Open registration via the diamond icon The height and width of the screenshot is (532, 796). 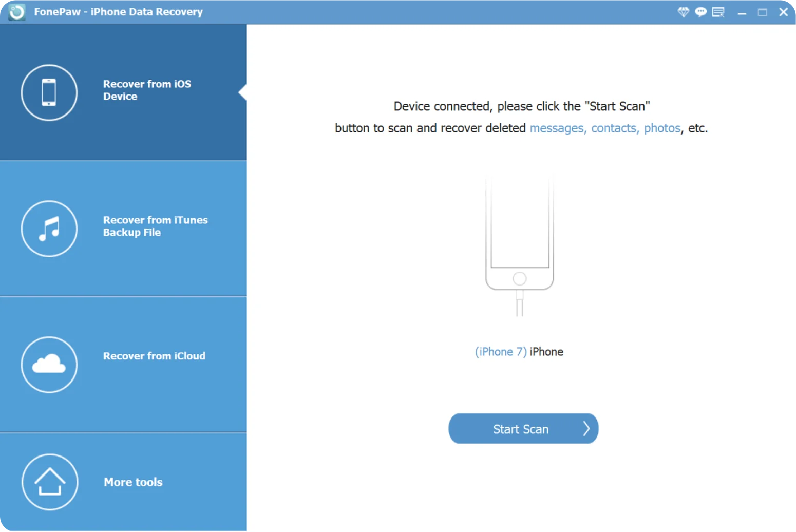point(684,11)
